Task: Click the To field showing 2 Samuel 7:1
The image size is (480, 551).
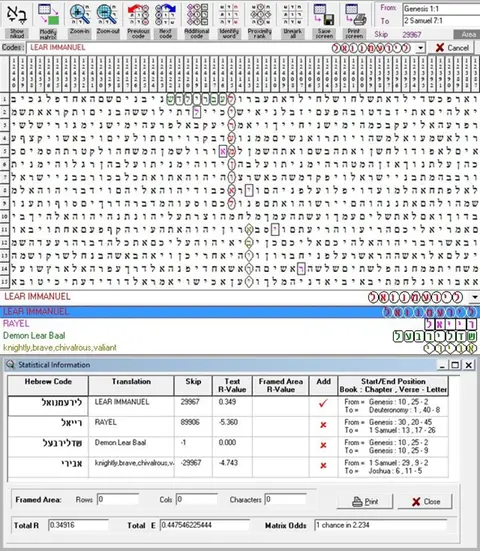Action: (441, 21)
